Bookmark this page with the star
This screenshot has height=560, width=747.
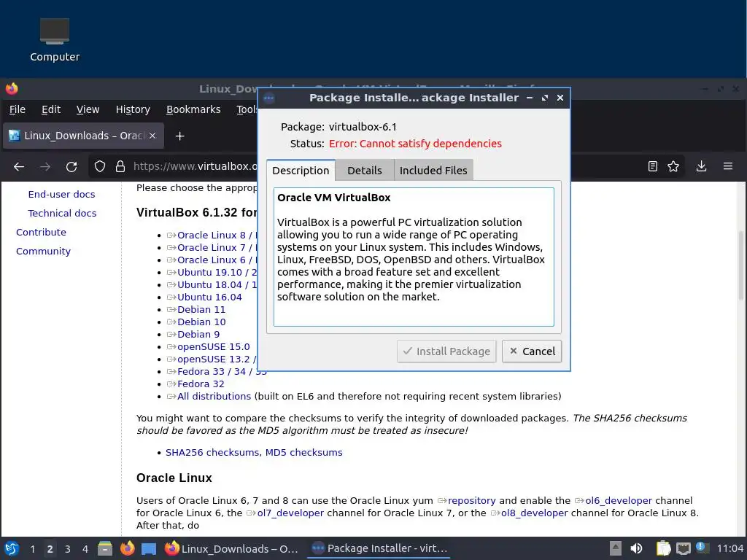point(673,166)
